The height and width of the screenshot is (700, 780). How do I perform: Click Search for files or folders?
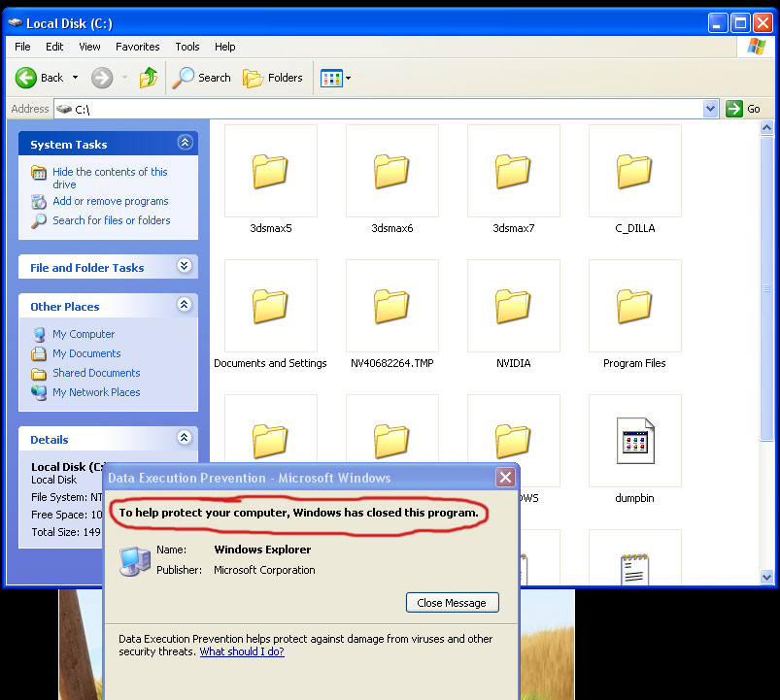[112, 220]
